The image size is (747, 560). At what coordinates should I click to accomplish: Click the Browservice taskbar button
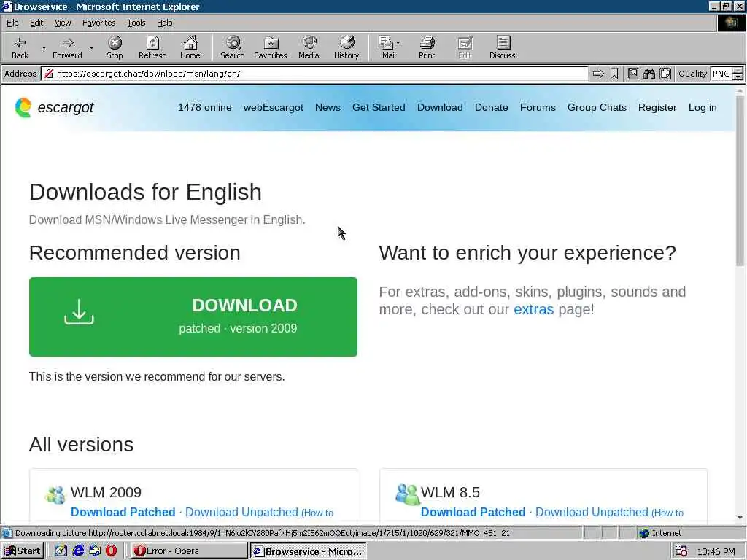309,551
